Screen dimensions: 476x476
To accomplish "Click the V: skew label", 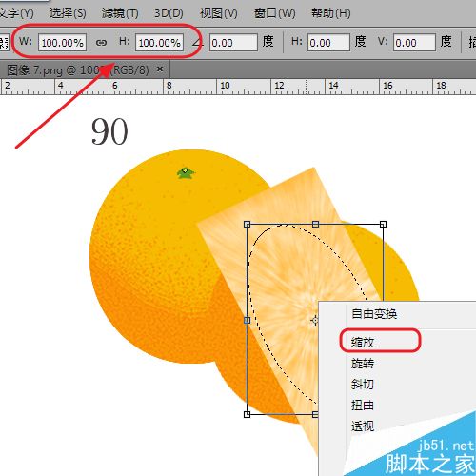I will [x=384, y=41].
